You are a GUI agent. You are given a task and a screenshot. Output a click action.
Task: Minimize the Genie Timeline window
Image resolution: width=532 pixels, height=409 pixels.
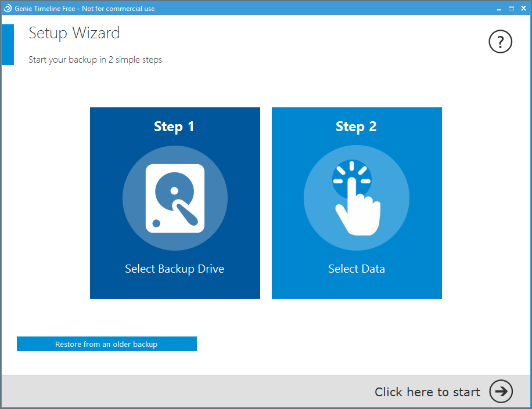(x=499, y=9)
